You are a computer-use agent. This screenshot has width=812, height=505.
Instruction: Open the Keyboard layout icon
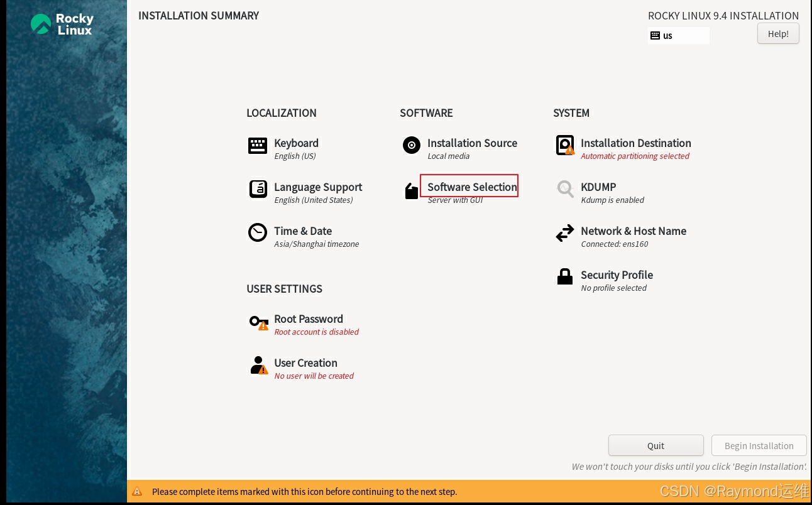pos(258,146)
